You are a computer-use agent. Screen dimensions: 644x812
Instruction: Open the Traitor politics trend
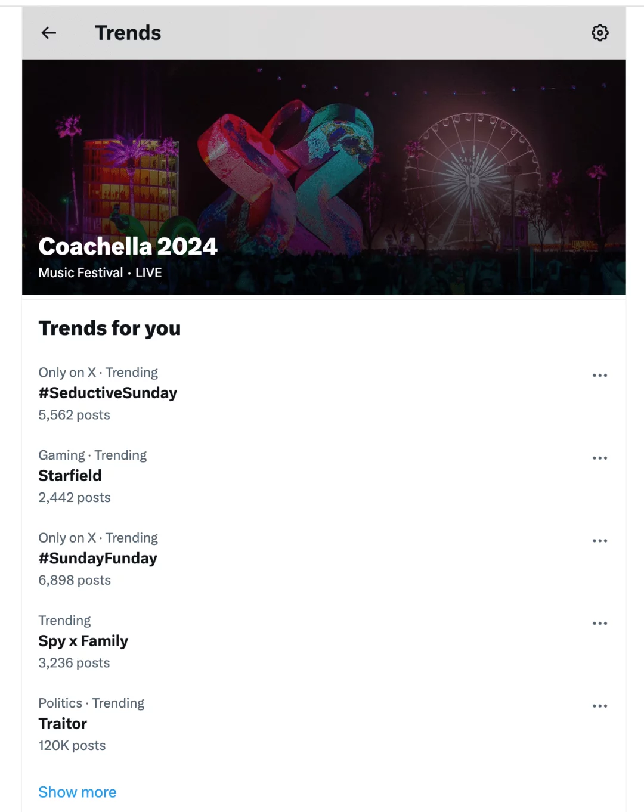pyautogui.click(x=63, y=724)
